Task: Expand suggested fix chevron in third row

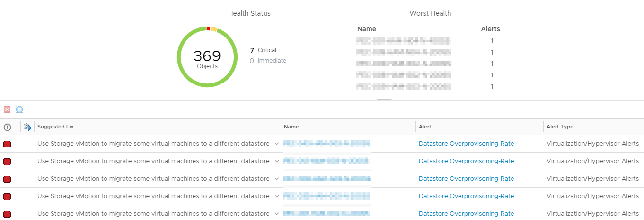Action: (x=277, y=179)
